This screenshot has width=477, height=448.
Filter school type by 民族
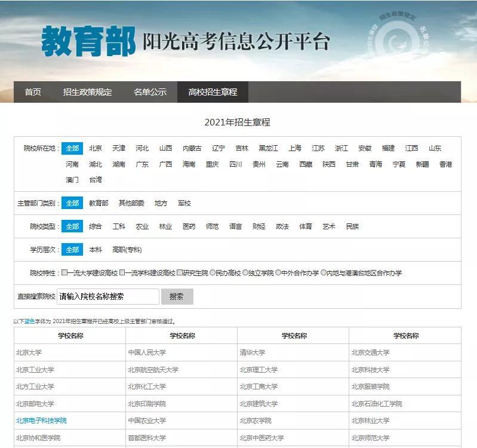352,226
